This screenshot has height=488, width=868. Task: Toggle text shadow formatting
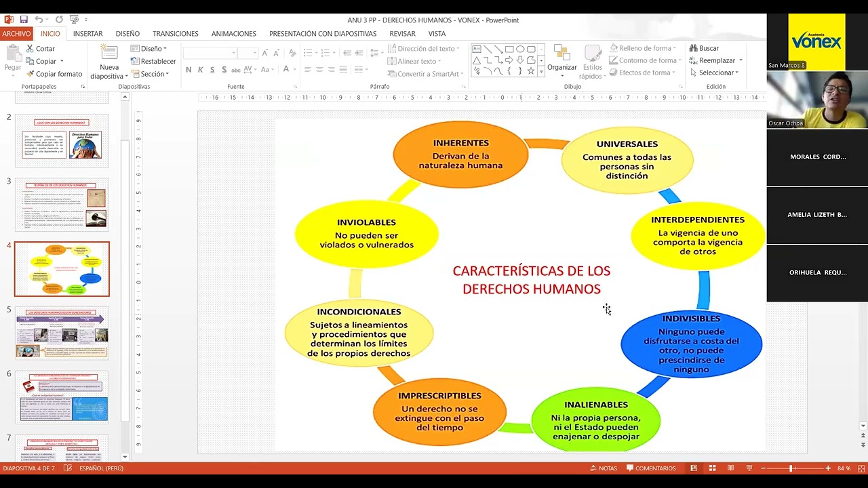224,69
